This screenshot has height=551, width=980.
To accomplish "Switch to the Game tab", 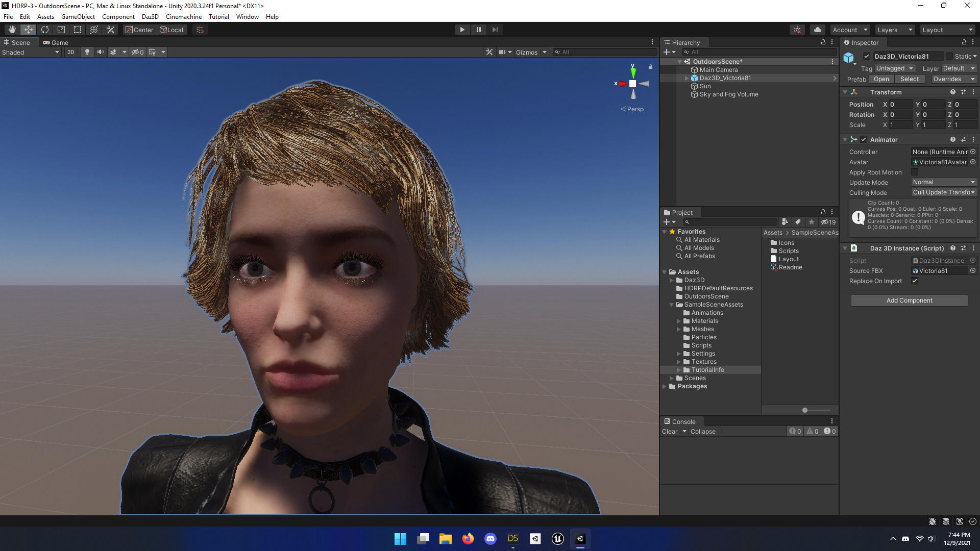I will tap(56, 43).
